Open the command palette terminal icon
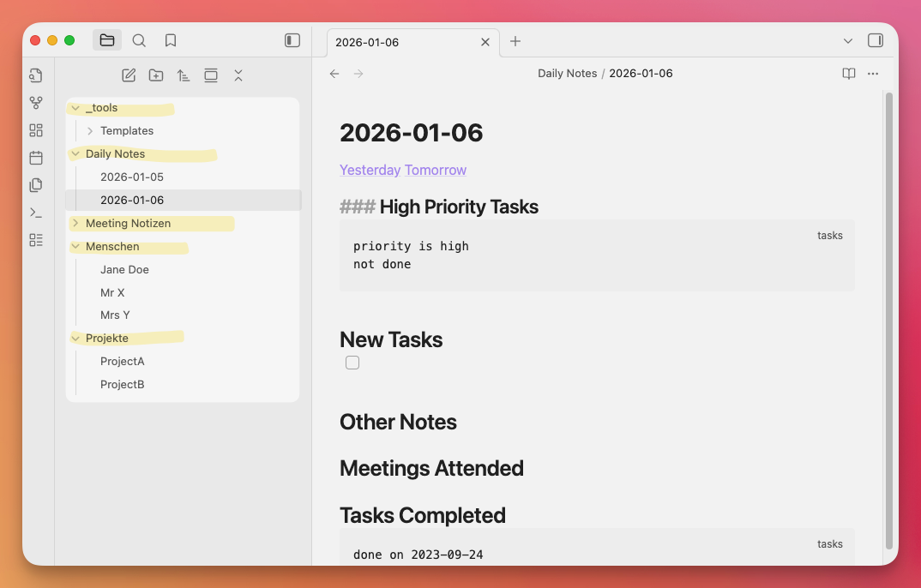921x588 pixels. coord(35,213)
